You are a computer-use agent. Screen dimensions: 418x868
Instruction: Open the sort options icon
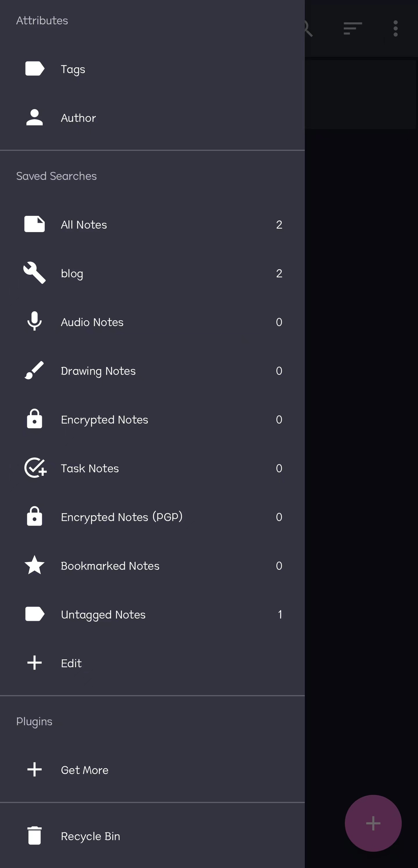353,29
